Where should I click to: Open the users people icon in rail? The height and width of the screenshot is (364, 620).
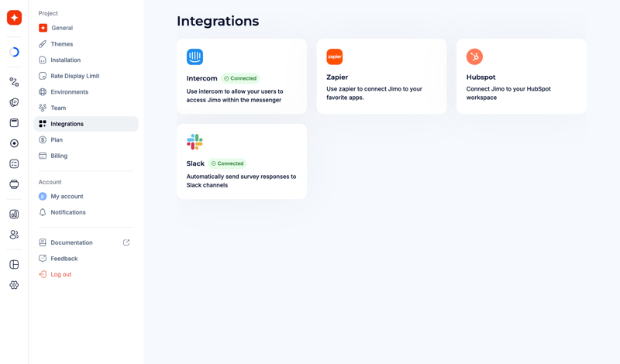pyautogui.click(x=14, y=235)
